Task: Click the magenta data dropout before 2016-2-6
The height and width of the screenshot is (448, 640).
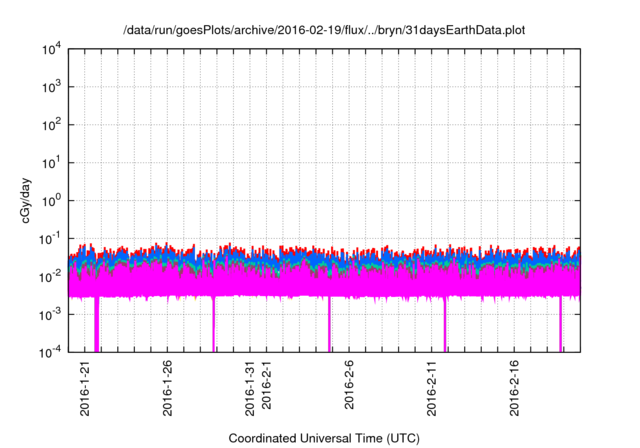Action: (329, 324)
